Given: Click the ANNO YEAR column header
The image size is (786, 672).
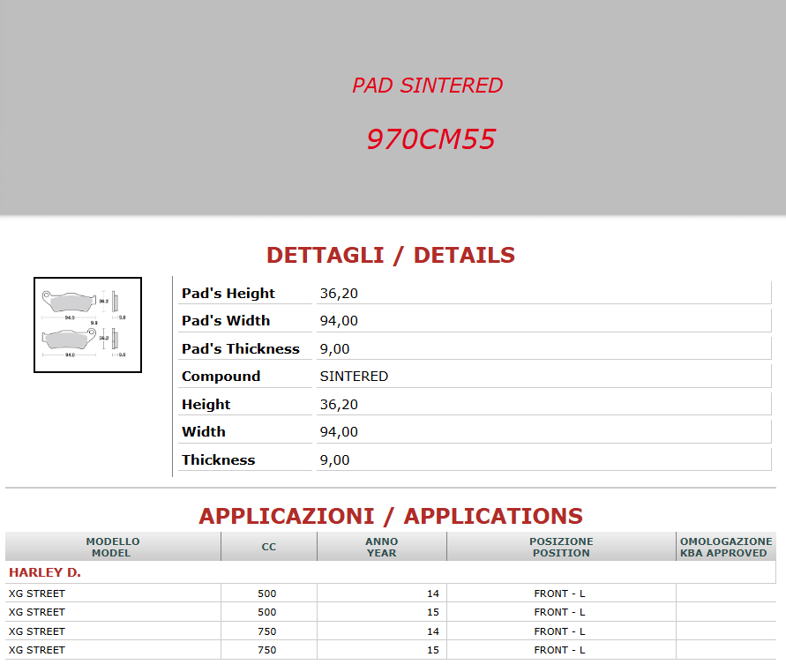Looking at the screenshot, I should coord(381,547).
